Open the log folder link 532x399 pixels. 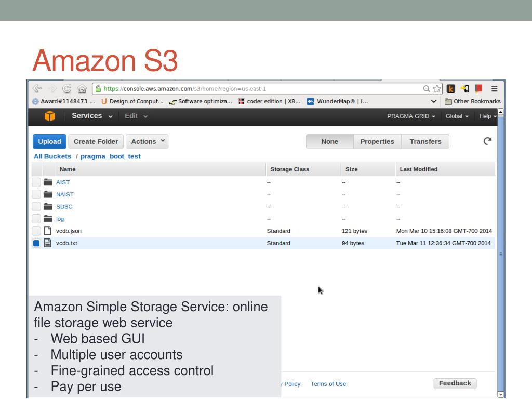[60, 219]
